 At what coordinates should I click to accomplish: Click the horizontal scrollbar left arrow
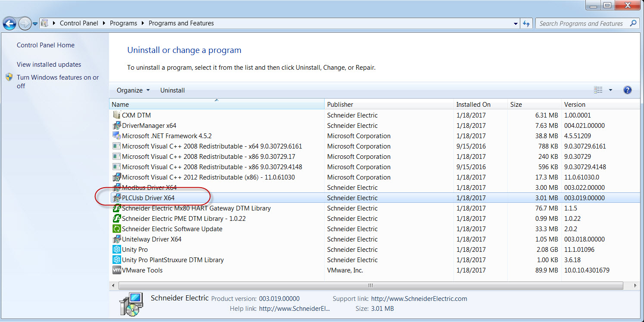coord(113,285)
